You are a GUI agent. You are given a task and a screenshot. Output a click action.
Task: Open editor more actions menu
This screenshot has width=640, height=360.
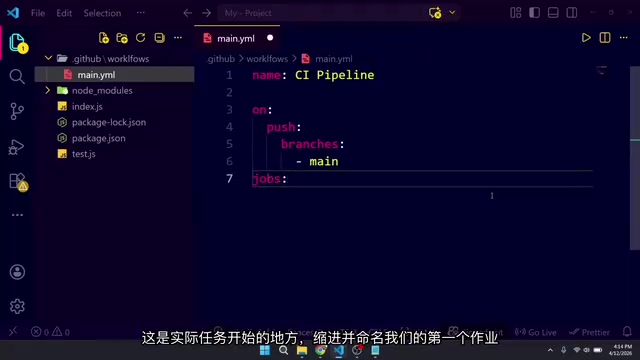tap(624, 38)
